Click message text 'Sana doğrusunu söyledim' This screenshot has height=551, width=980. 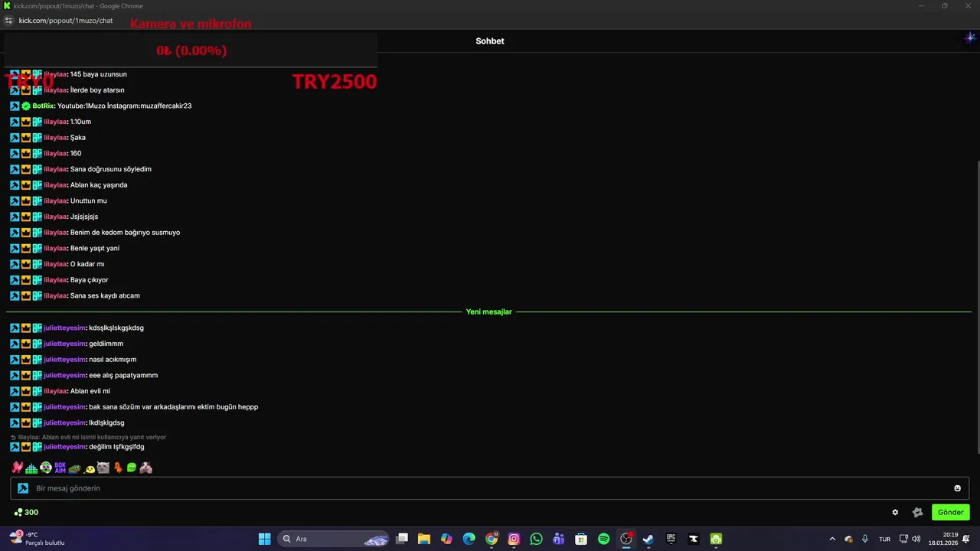tap(111, 169)
